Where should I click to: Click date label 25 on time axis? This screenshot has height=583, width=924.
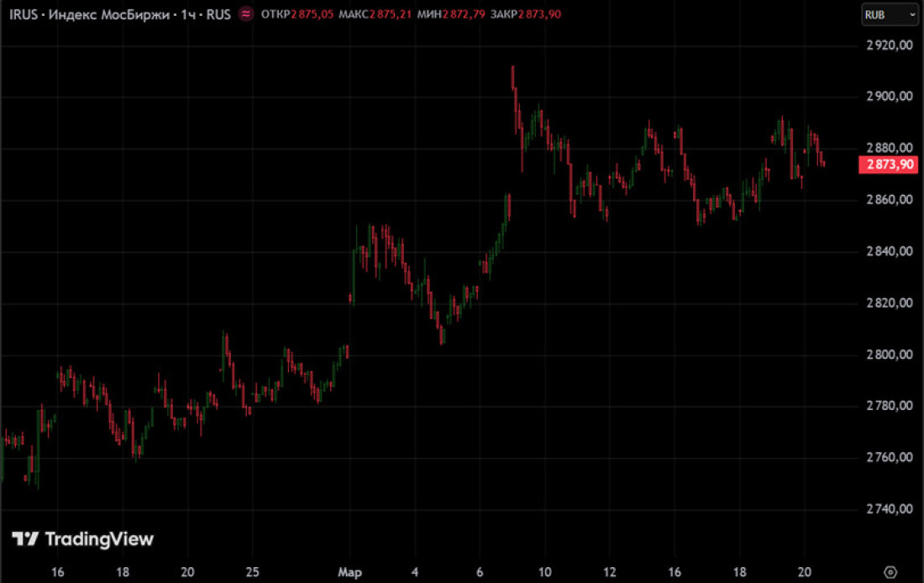252,572
